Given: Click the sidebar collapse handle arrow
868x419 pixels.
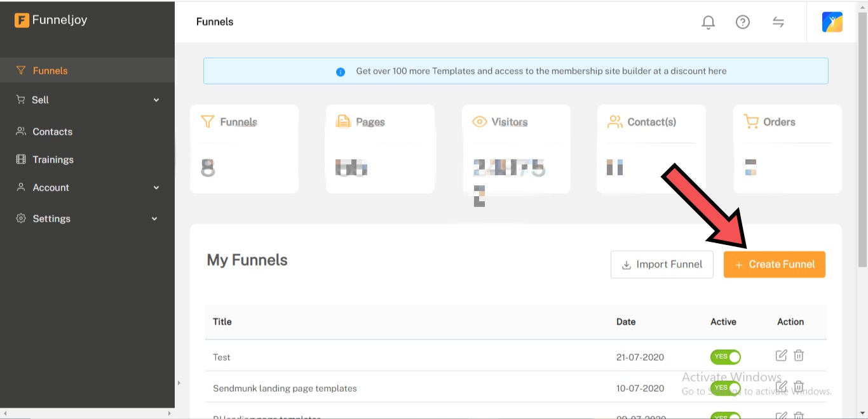Looking at the screenshot, I should (x=179, y=383).
